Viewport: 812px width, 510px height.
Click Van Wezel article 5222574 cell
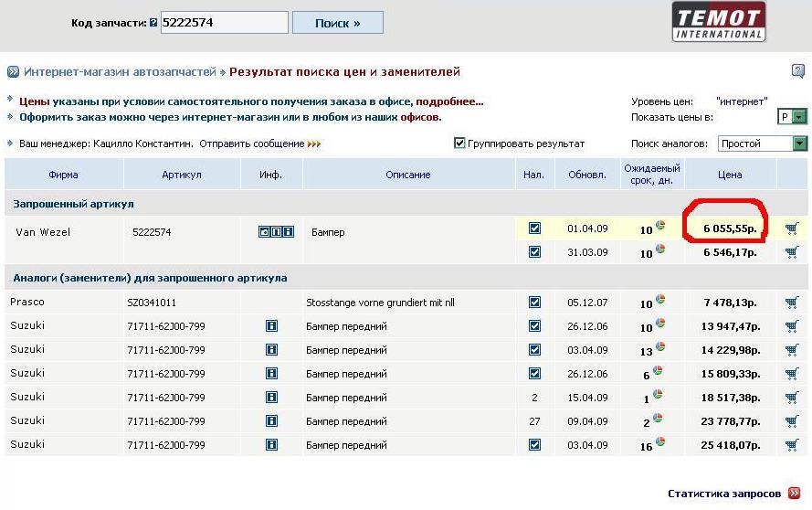(x=152, y=231)
